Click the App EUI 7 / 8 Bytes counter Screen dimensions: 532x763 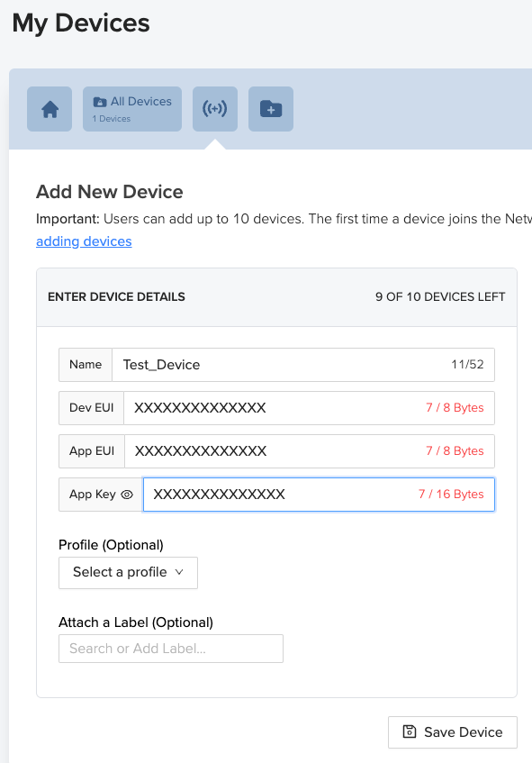point(455,451)
